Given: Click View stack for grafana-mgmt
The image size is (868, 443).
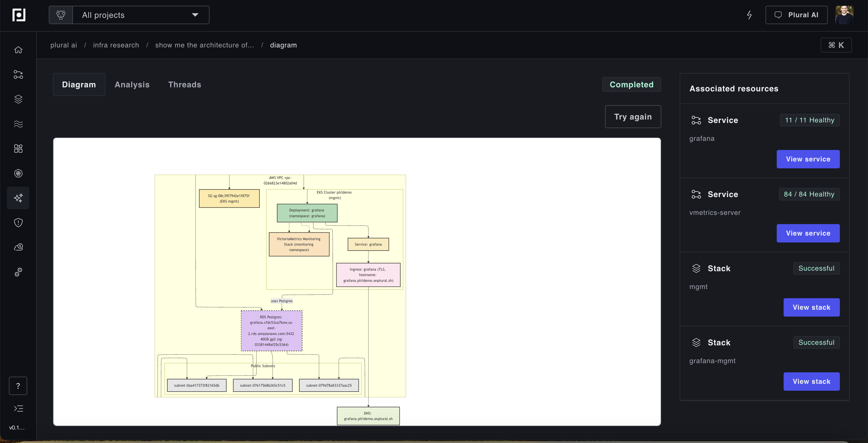Looking at the screenshot, I should click(x=811, y=381).
